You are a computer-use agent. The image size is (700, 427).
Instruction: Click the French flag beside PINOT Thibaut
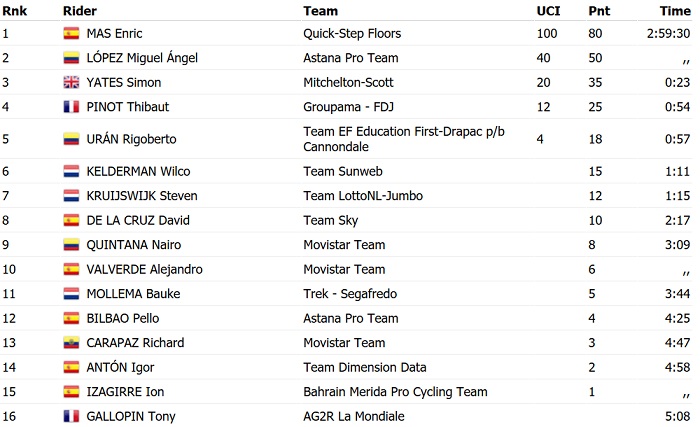coord(71,107)
